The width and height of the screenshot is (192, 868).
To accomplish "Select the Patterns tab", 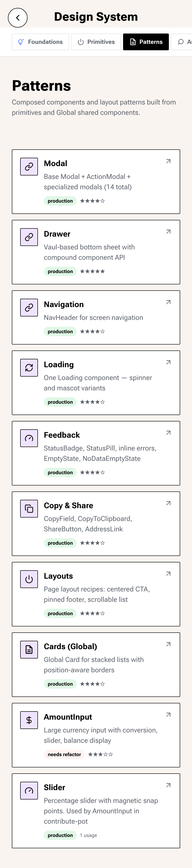I will point(146,42).
